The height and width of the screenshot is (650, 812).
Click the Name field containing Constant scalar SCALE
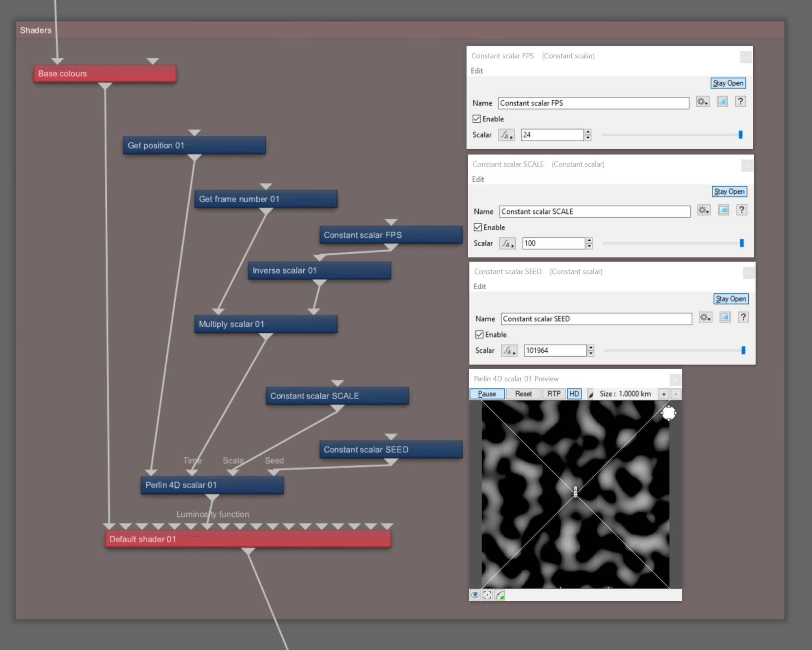(595, 212)
